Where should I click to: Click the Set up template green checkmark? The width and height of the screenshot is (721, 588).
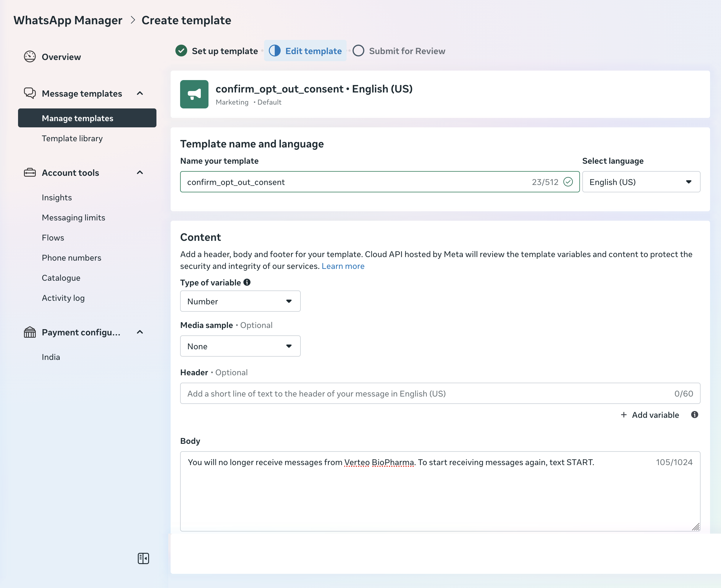pyautogui.click(x=181, y=51)
